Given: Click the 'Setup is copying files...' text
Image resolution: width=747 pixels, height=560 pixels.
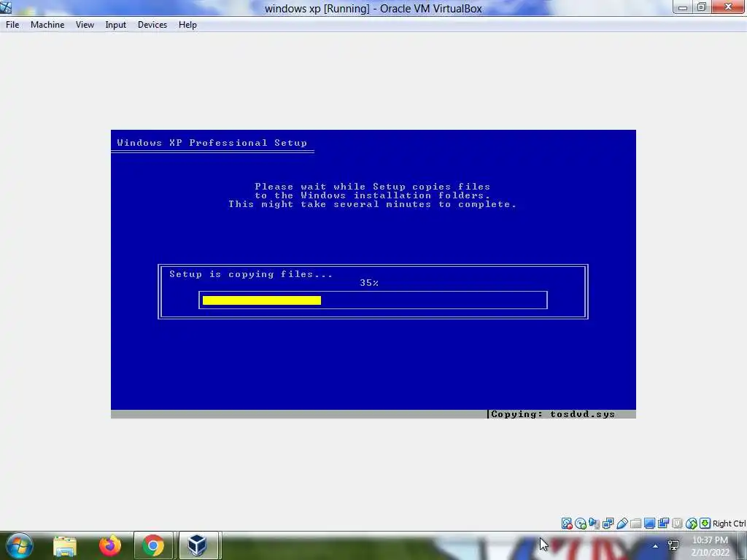Looking at the screenshot, I should (x=251, y=274).
